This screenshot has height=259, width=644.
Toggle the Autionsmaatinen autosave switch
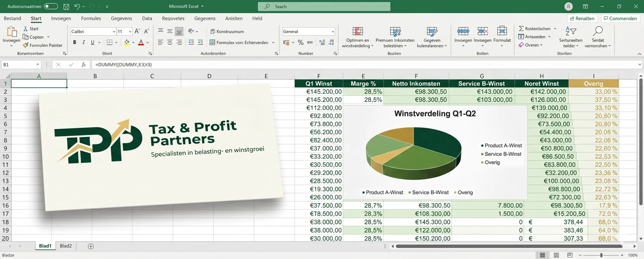[x=51, y=6]
